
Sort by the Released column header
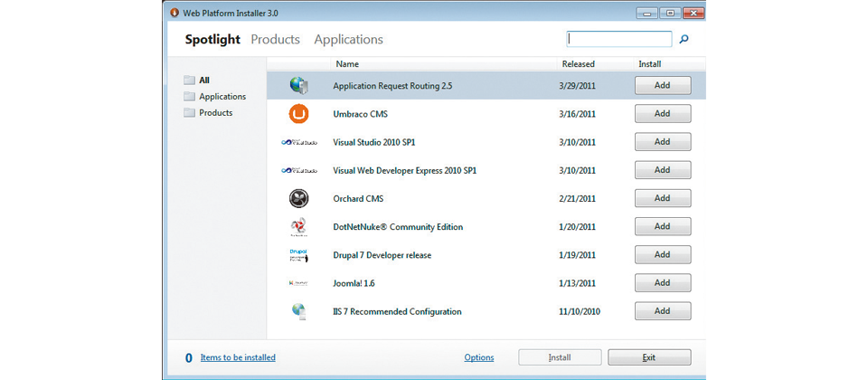pos(579,63)
